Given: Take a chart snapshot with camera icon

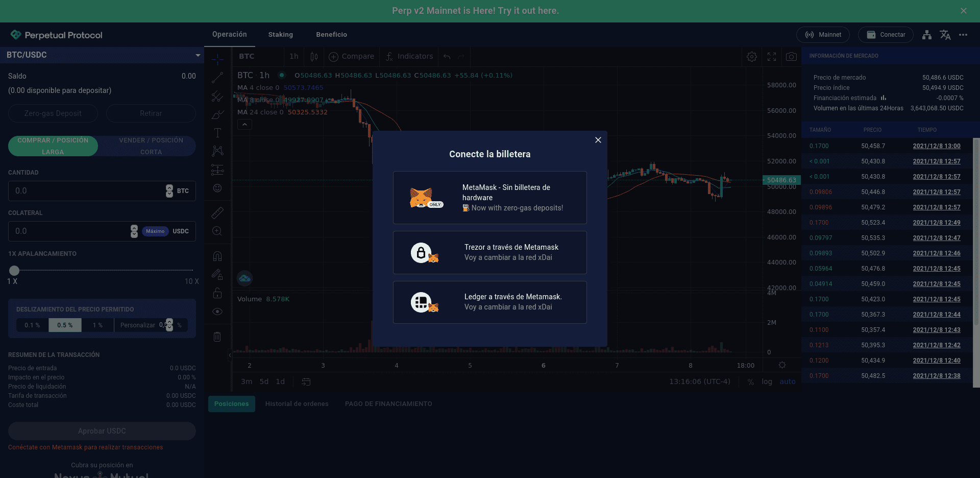Looking at the screenshot, I should click(791, 57).
